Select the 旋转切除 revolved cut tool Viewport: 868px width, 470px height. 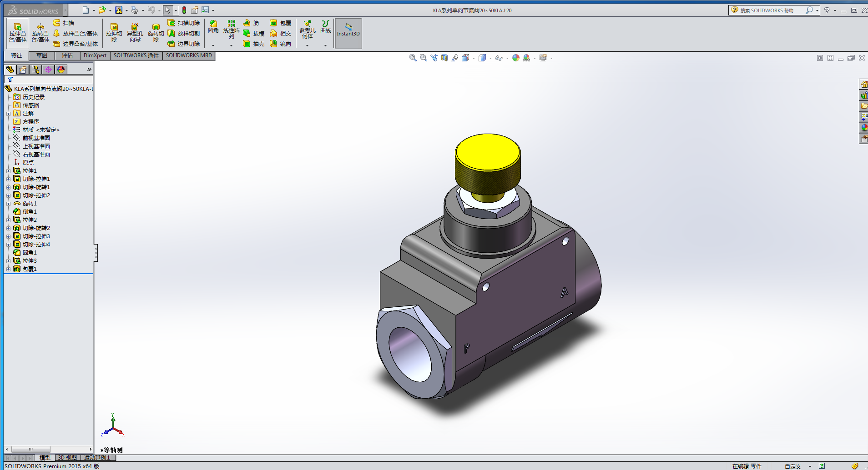(156, 33)
